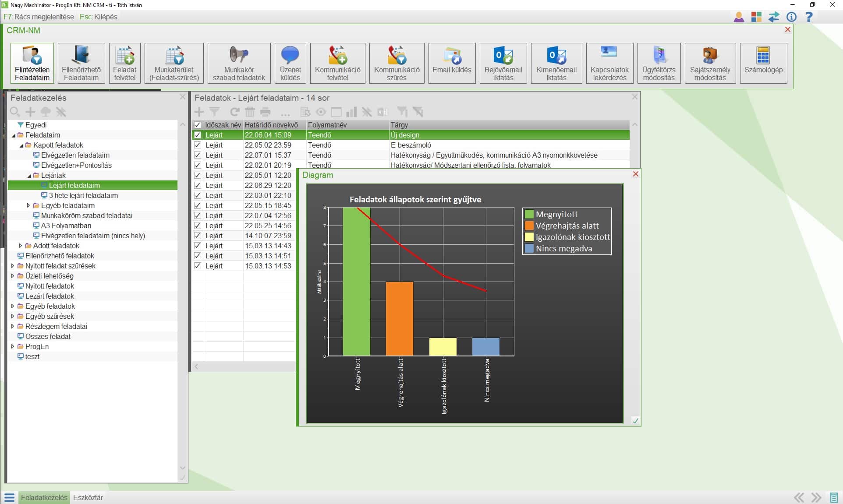Collapse the Lejártak tree node
This screenshot has width=843, height=504.
pos(29,175)
